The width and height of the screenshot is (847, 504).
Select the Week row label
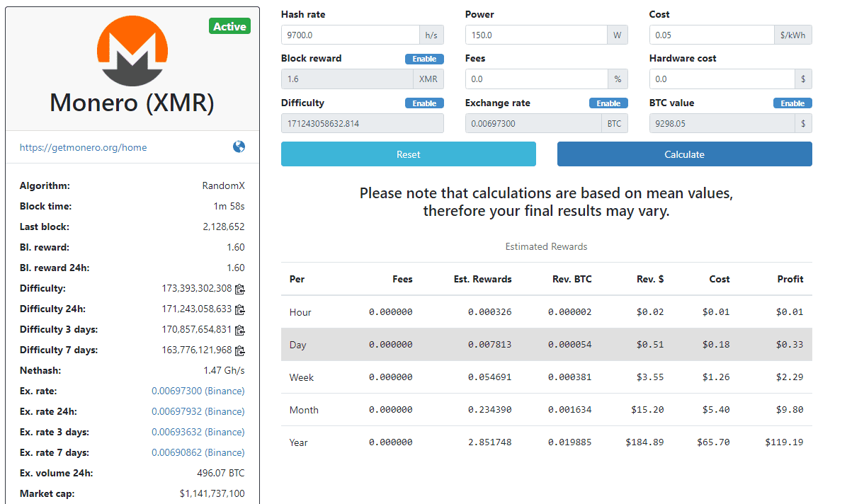(x=301, y=377)
